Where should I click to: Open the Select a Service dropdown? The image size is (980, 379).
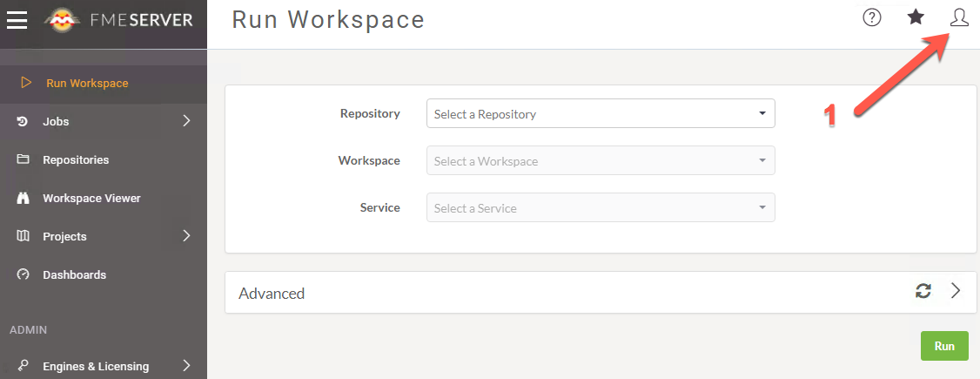click(x=600, y=207)
